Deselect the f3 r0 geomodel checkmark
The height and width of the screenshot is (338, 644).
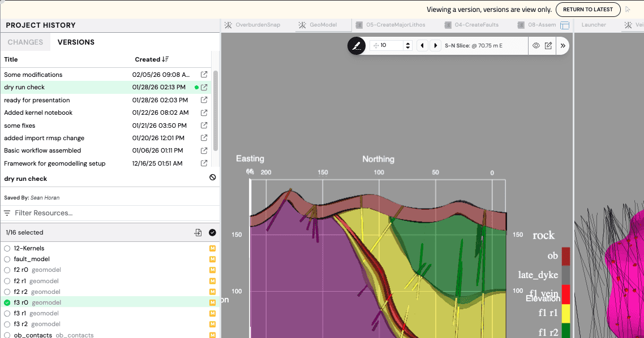click(7, 302)
